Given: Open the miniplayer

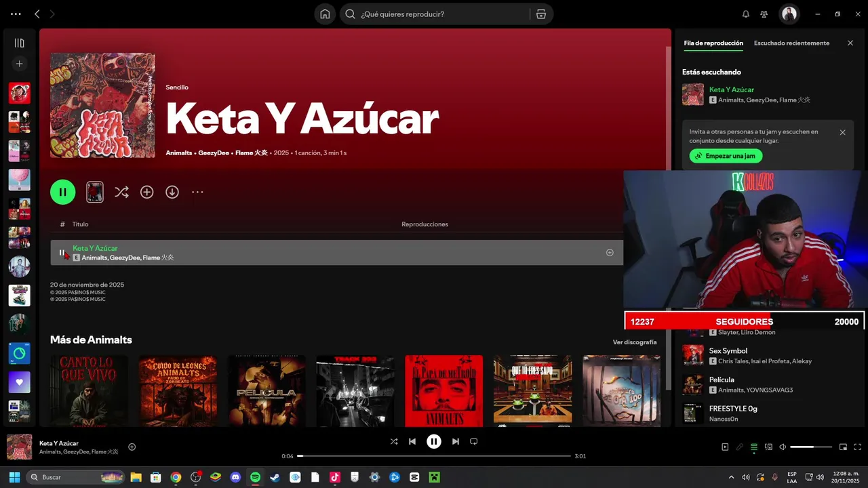Looking at the screenshot, I should 843,447.
